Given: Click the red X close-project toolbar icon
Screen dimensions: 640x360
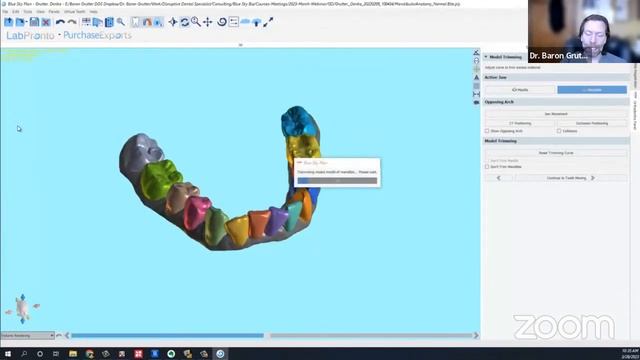Looking at the screenshot, I should pyautogui.click(x=46, y=22).
